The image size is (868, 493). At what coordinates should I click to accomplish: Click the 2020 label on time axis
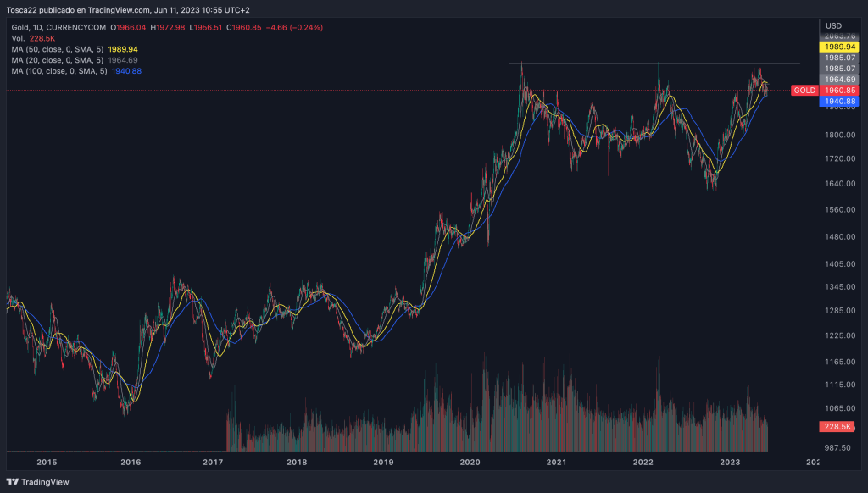click(x=470, y=463)
